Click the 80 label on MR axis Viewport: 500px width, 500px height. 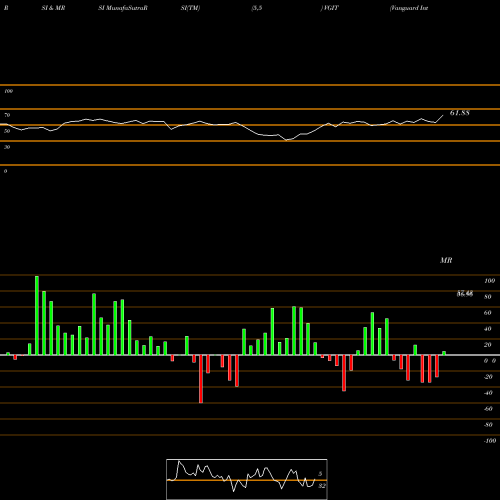coord(488,297)
